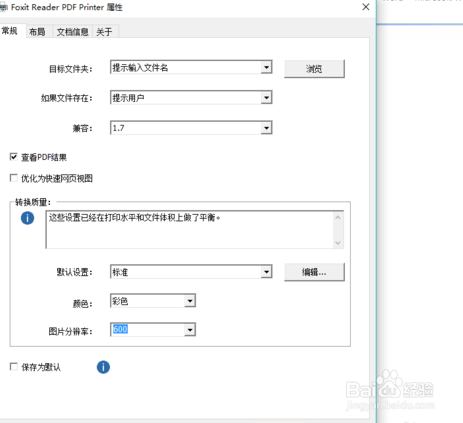Expand the 目标文件夹 dropdown arrow
The width and height of the screenshot is (463, 423).
266,68
